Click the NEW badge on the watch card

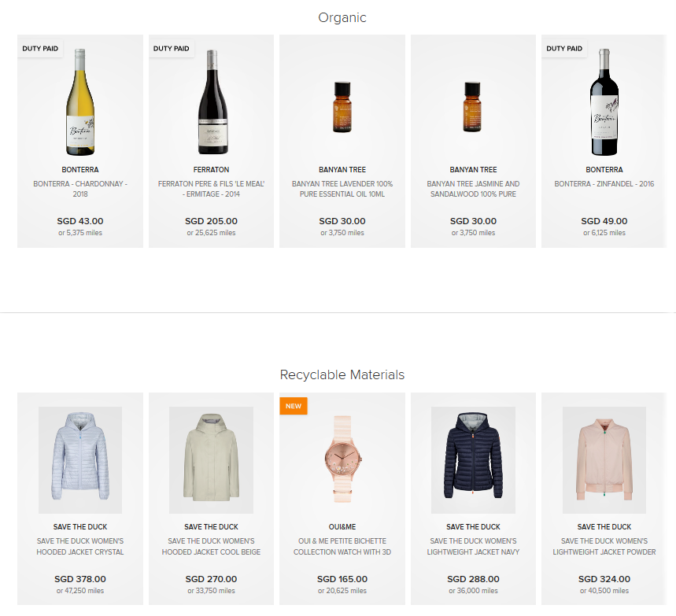click(294, 406)
